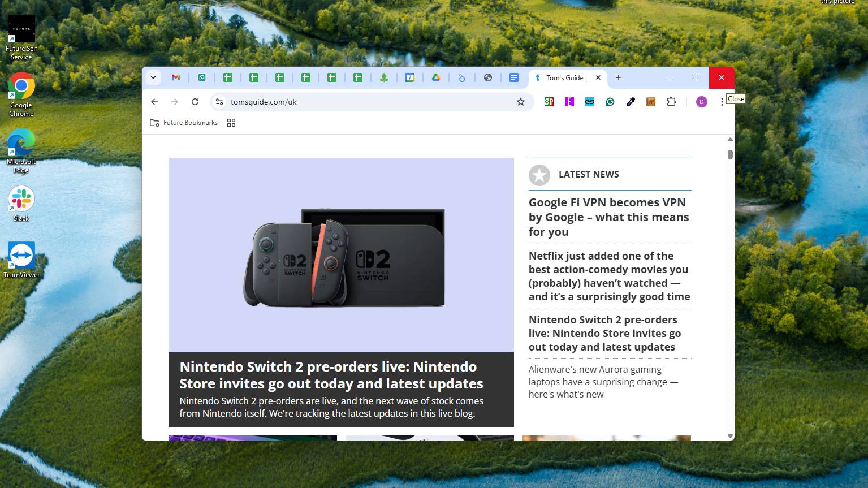
Task: Launch Google Chrome from the desktop
Action: pyautogui.click(x=21, y=86)
